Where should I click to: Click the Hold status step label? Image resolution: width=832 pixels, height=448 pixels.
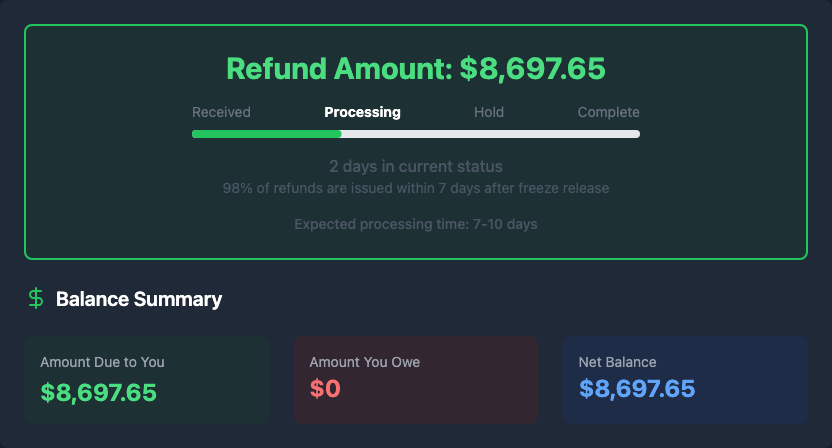click(x=489, y=112)
